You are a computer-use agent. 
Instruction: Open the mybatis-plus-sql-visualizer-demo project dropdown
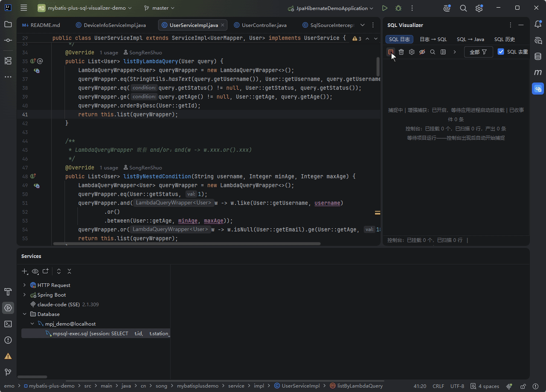coord(84,8)
